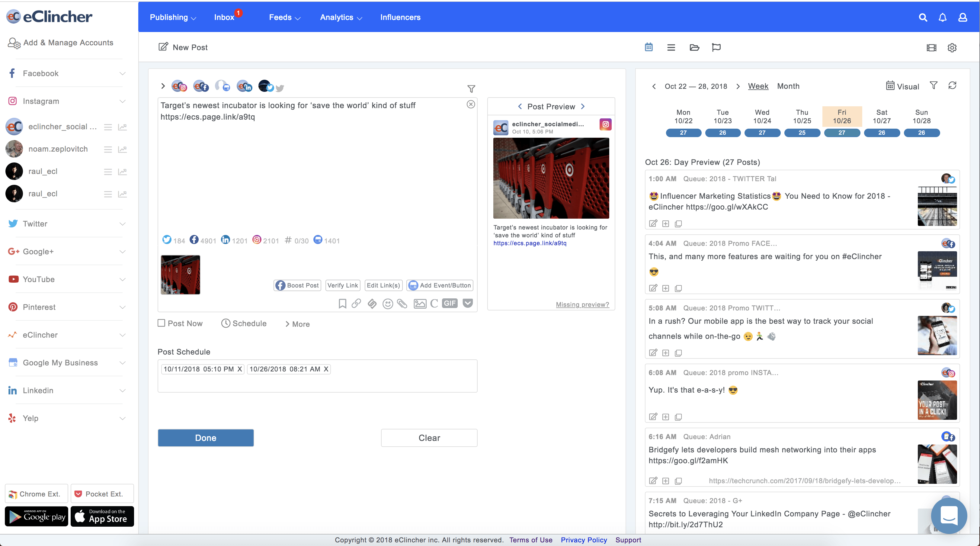Open calendar view icon in toolbar
The image size is (980, 546).
(649, 47)
